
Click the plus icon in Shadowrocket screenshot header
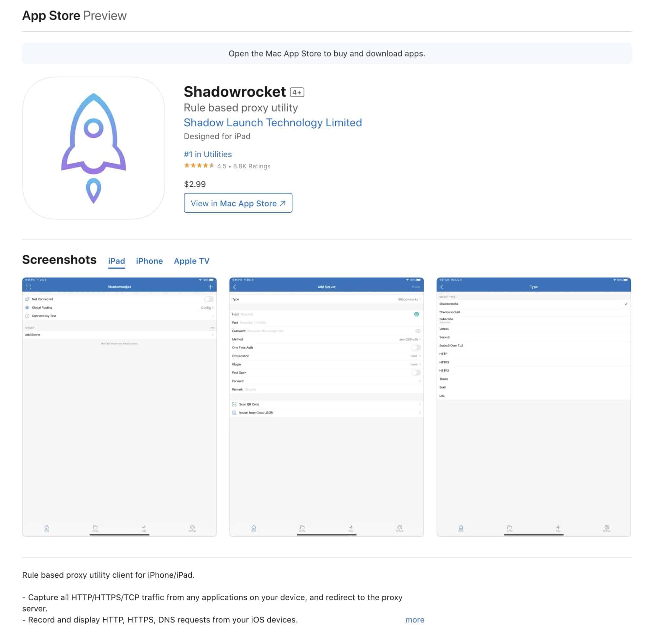coord(211,287)
